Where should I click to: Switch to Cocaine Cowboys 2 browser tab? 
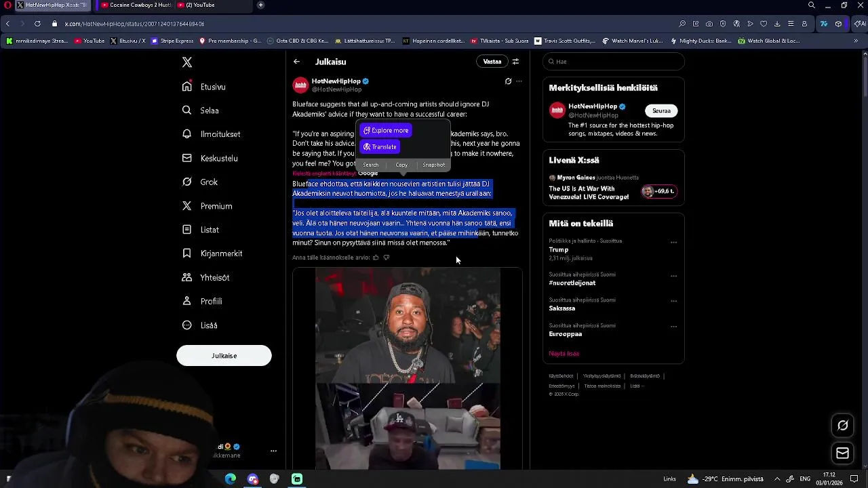click(136, 5)
